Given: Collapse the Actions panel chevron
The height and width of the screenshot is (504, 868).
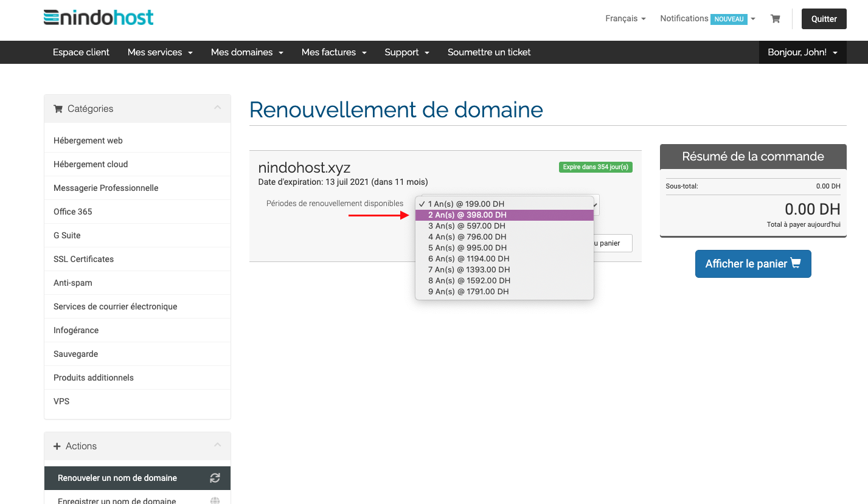Looking at the screenshot, I should (x=218, y=446).
